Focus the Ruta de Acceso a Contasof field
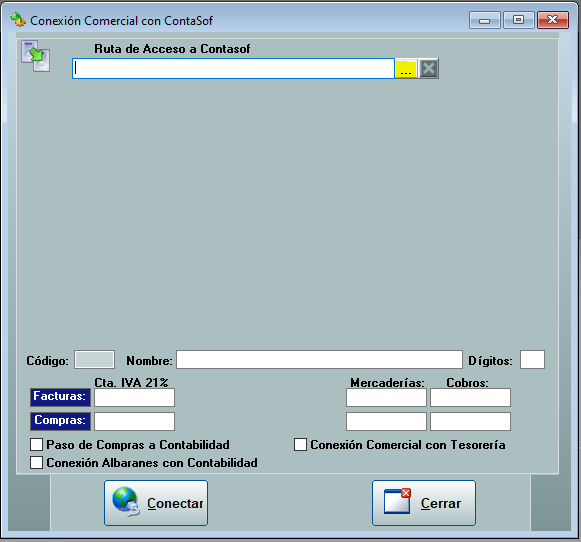Image resolution: width=581 pixels, height=542 pixels. [233, 69]
